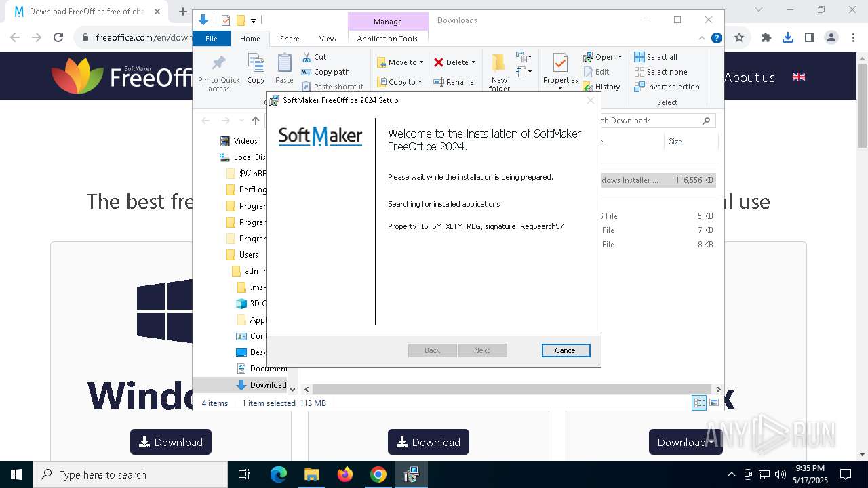This screenshot has height=488, width=868.
Task: Reload the Chrome page
Action: [x=58, y=38]
